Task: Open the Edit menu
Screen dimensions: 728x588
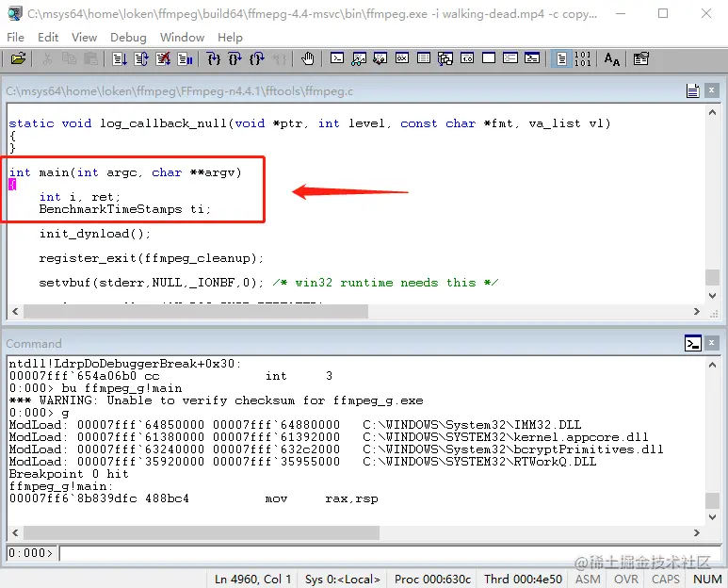Action: point(48,37)
